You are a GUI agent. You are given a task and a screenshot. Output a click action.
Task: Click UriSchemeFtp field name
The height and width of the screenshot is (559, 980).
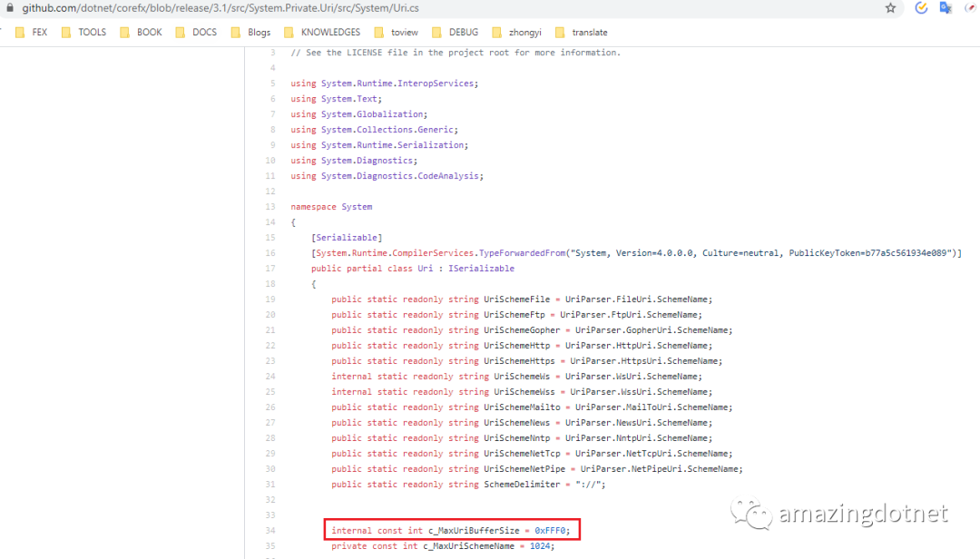pos(514,315)
